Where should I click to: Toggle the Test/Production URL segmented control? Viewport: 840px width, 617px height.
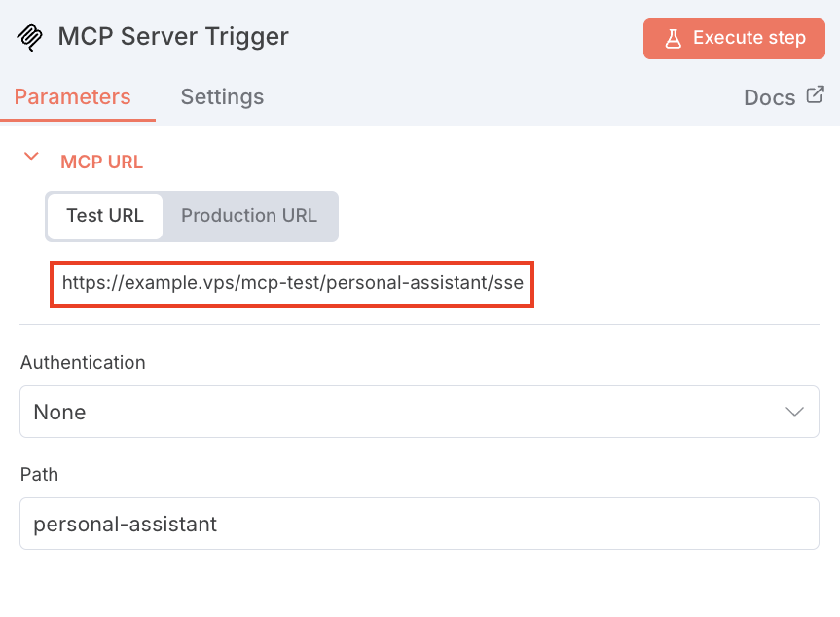click(191, 216)
